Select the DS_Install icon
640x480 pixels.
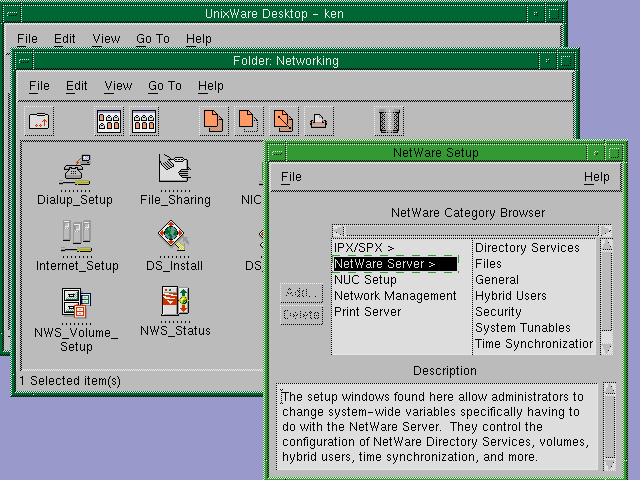tap(174, 246)
